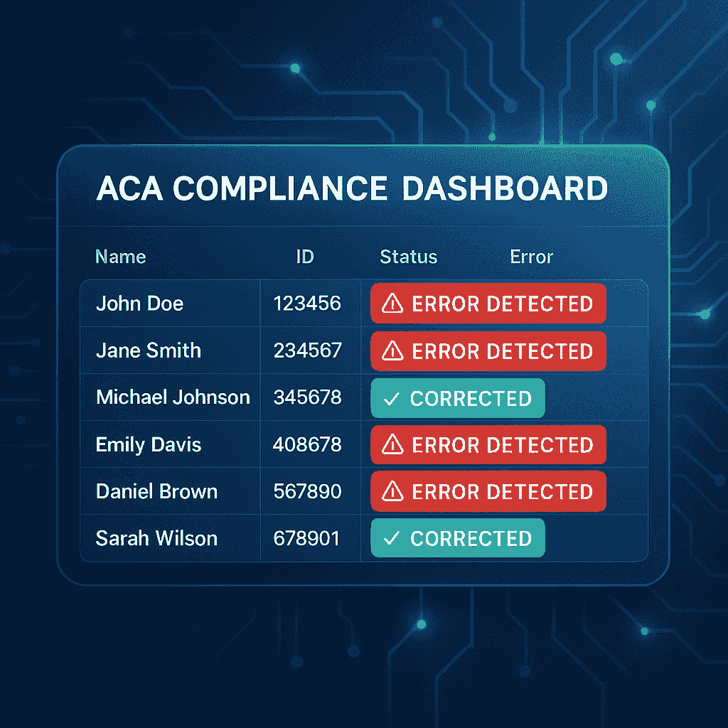
Task: Click warning triangle in Daniel Brown's row
Action: (392, 492)
